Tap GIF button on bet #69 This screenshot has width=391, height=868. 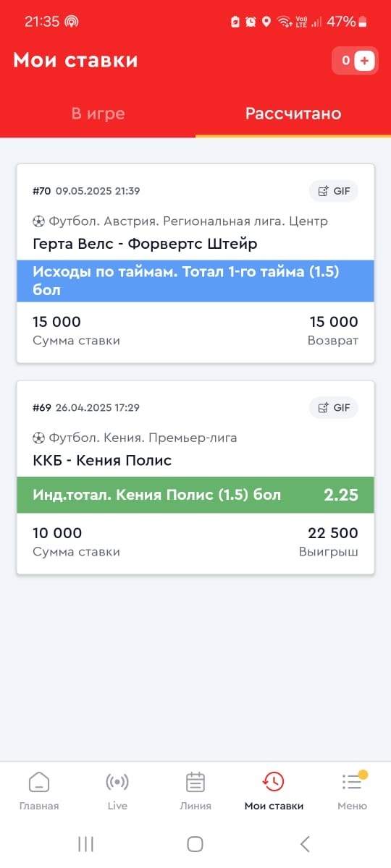coord(334,407)
